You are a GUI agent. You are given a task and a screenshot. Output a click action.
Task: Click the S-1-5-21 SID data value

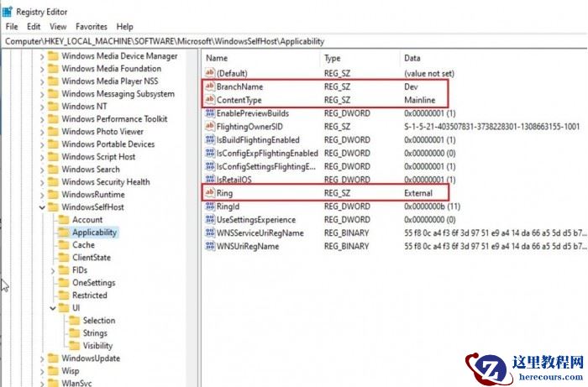coord(491,127)
